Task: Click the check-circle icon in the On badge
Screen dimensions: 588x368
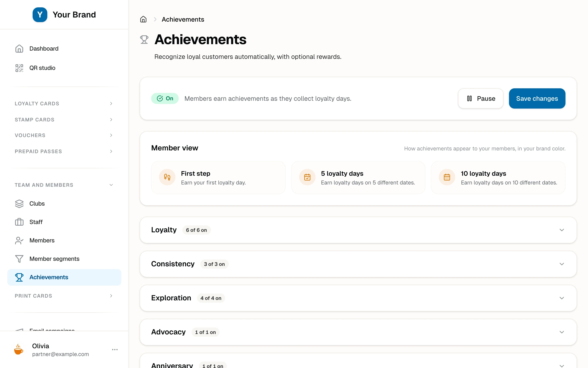Action: pyautogui.click(x=160, y=98)
